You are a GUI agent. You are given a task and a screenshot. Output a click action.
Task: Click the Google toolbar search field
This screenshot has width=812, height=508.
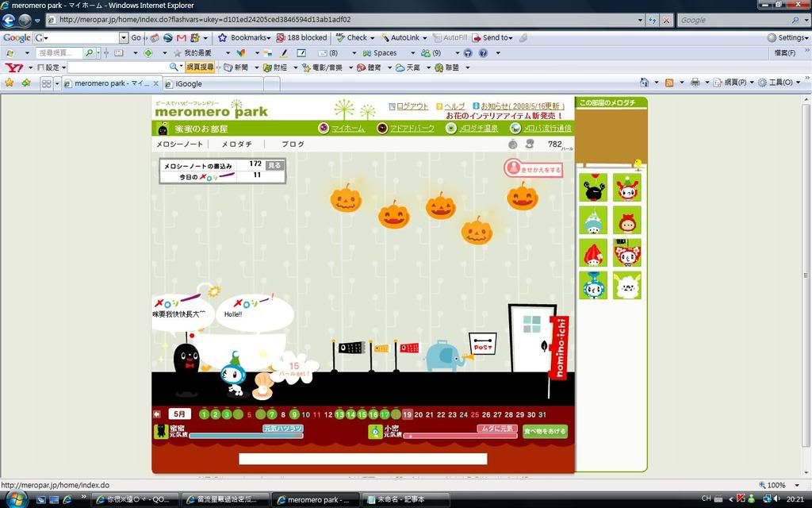point(82,38)
